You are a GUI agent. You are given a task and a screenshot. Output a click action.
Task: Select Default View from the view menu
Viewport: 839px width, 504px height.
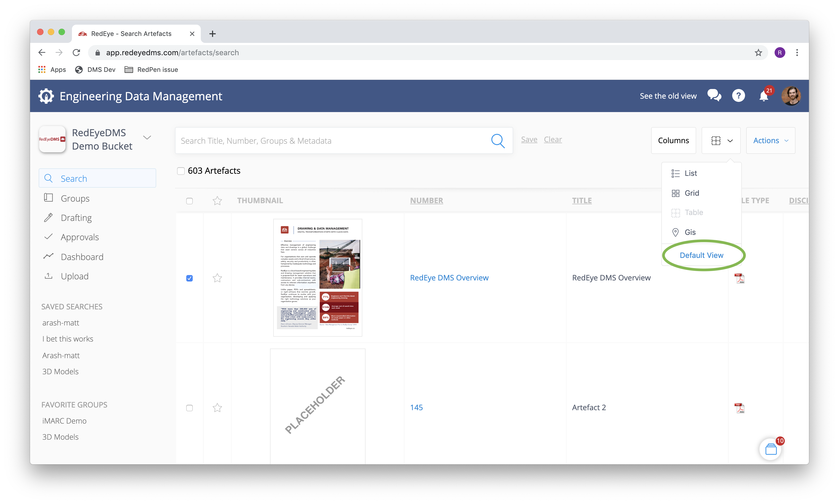click(x=702, y=255)
